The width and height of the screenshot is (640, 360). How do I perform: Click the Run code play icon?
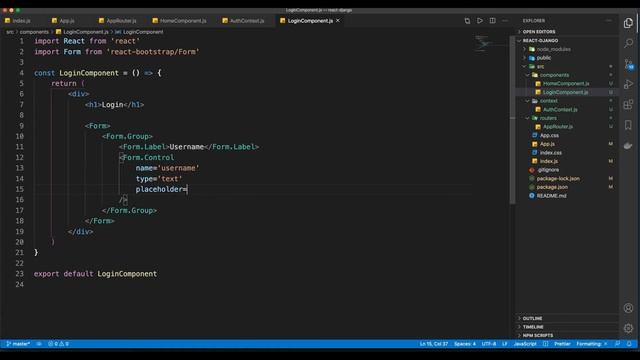point(480,21)
